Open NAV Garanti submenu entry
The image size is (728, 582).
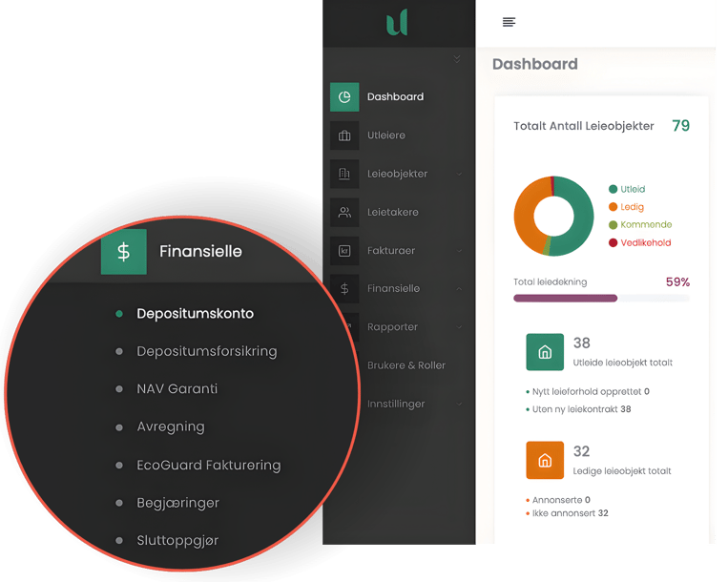click(x=177, y=389)
